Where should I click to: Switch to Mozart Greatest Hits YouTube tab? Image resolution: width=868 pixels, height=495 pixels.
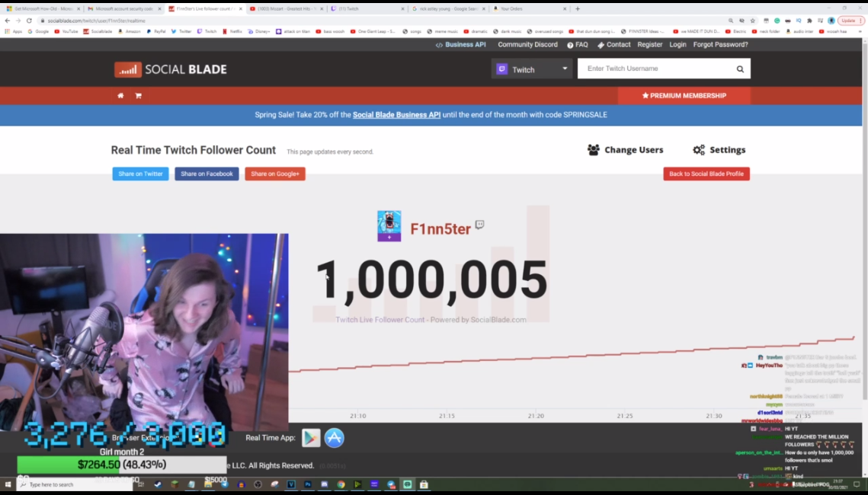point(286,9)
